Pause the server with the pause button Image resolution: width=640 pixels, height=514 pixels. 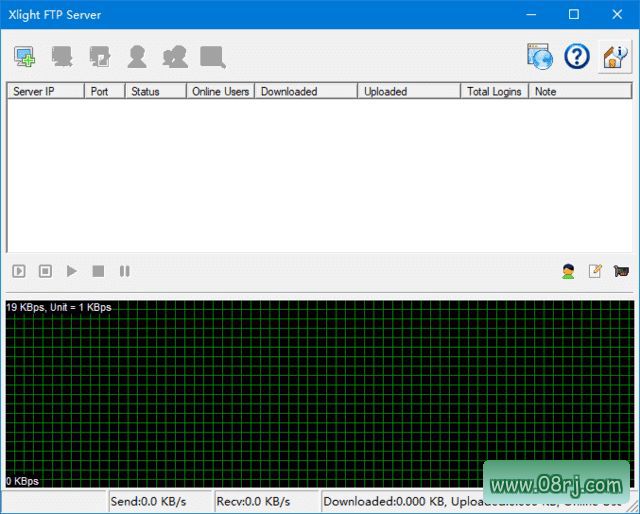point(124,271)
